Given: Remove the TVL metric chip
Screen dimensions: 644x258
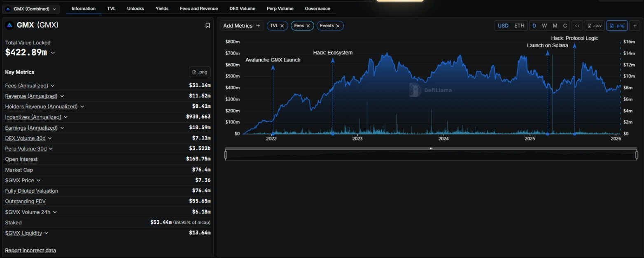Looking at the screenshot, I should click(282, 26).
